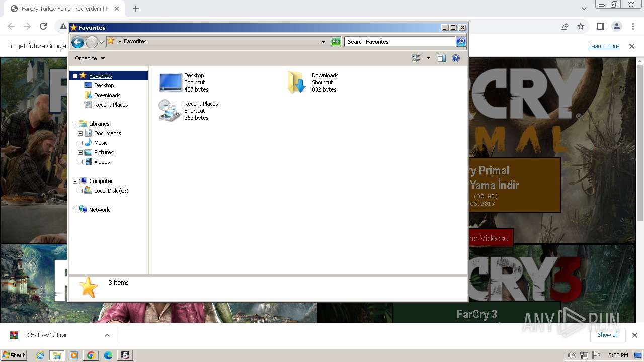This screenshot has height=362, width=644.
Task: Open the FC5-TR-v1.0.rar download item
Action: click(x=45, y=335)
